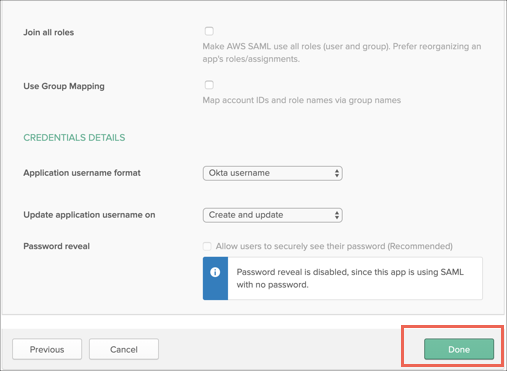This screenshot has width=507, height=371.
Task: Click the Update application username on label
Action: click(89, 215)
